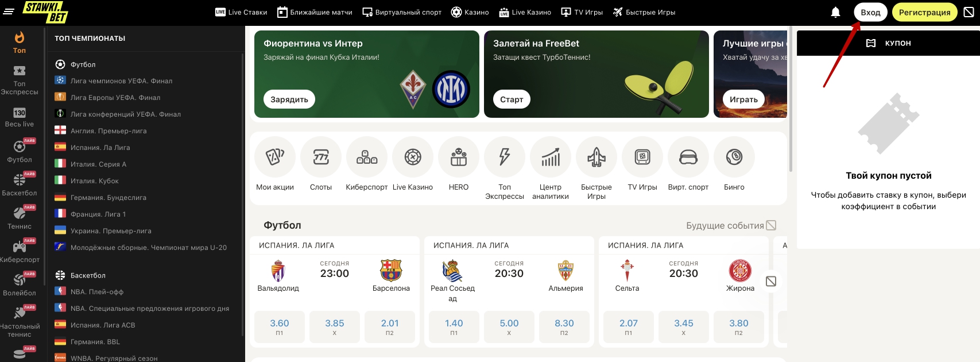Open Мои акции cards icon
This screenshot has width=980, height=362.
coord(275,157)
